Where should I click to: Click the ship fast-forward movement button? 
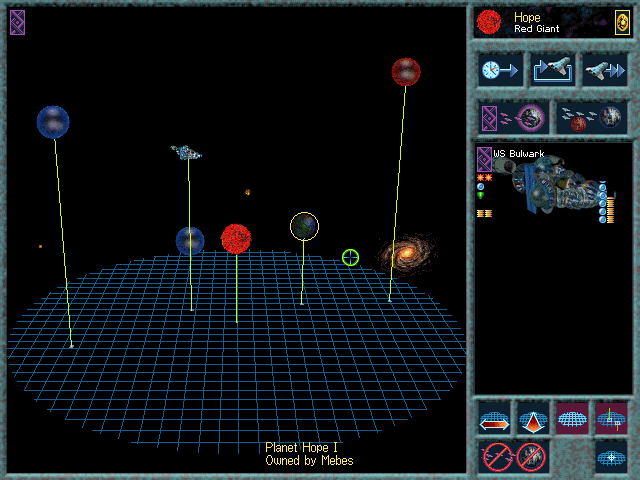(x=604, y=70)
